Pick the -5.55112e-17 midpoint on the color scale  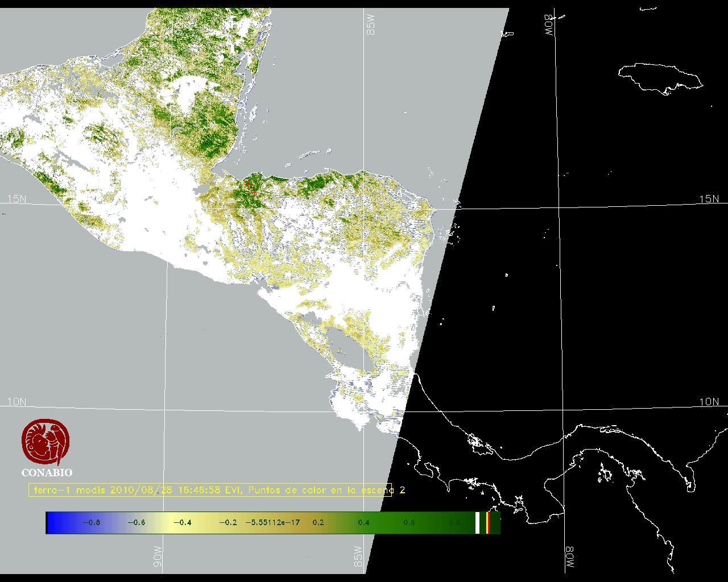272,522
